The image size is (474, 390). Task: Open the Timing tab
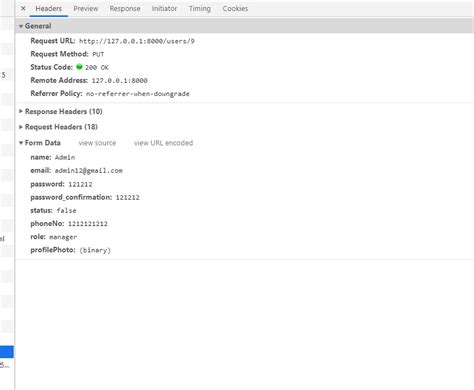point(200,8)
